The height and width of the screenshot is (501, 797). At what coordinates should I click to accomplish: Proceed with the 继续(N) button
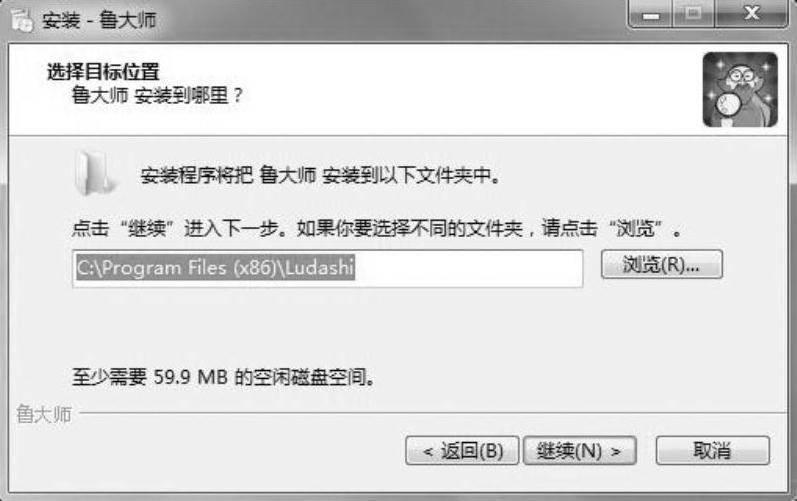579,450
